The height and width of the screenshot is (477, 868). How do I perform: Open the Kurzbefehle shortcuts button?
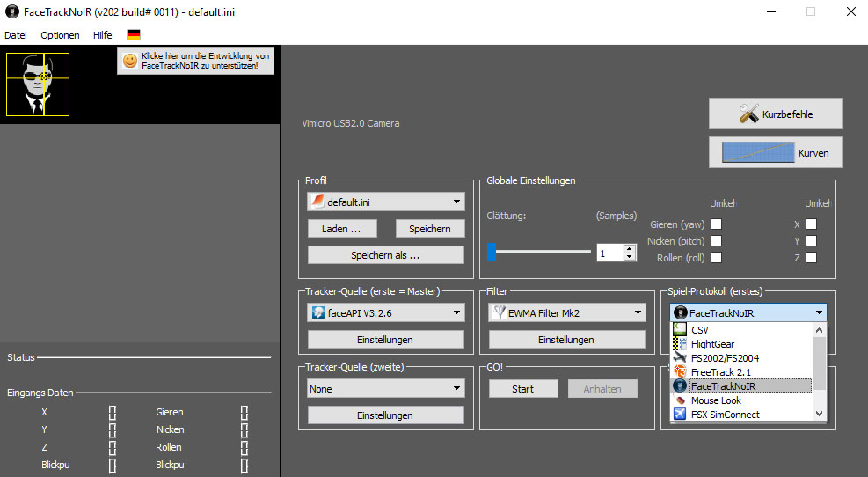pos(776,114)
